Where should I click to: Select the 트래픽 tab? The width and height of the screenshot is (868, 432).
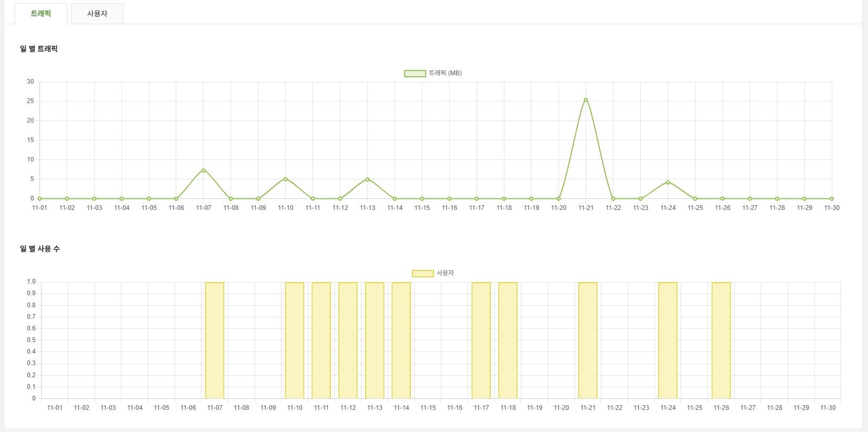pyautogui.click(x=41, y=14)
